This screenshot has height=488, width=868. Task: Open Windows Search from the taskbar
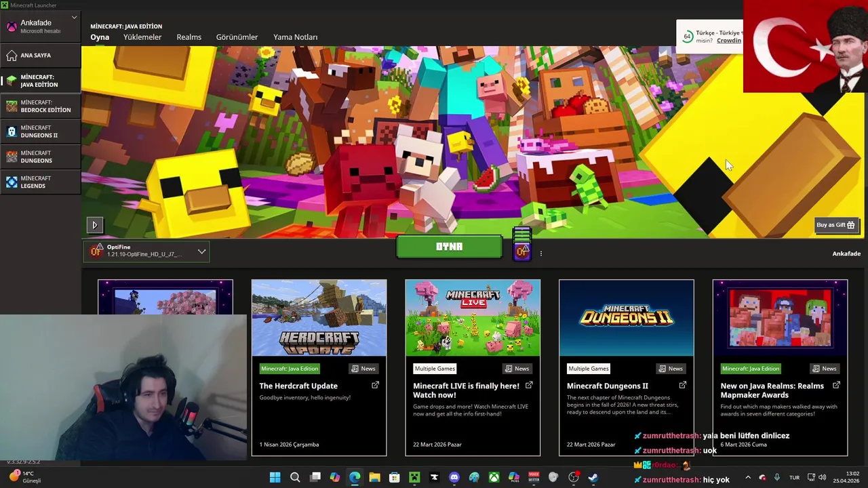click(x=295, y=477)
